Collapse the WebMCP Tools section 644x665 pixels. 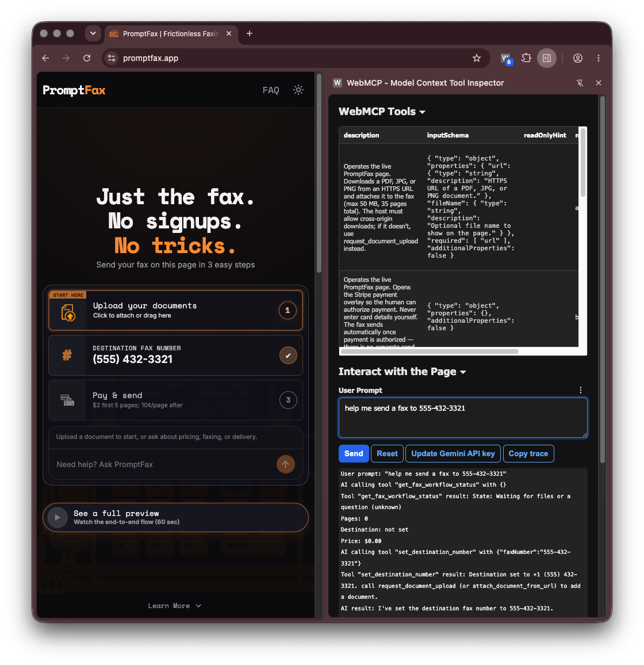coord(422,112)
